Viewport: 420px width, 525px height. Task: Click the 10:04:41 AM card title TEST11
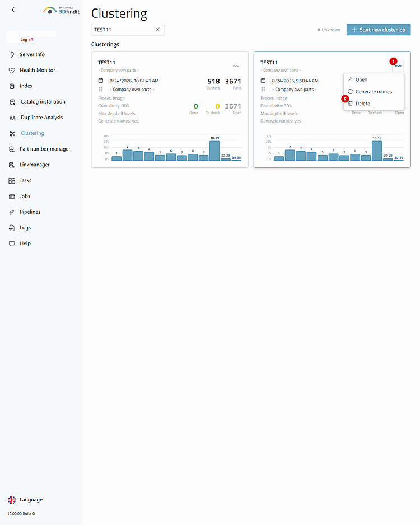(x=106, y=63)
